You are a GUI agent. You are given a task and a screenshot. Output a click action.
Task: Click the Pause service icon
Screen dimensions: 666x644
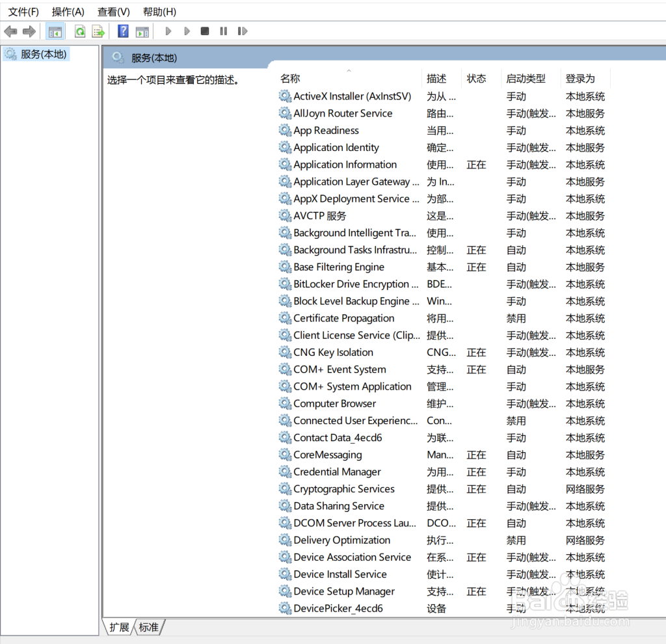tap(224, 31)
